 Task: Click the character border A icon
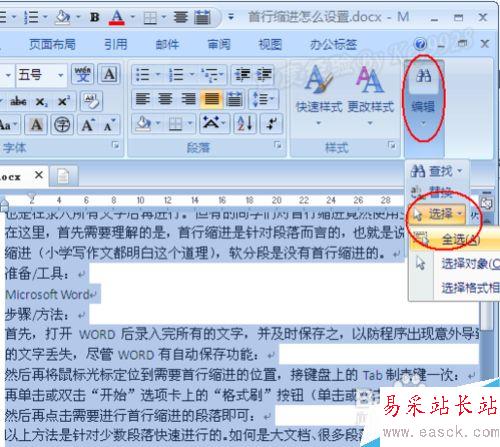click(109, 75)
